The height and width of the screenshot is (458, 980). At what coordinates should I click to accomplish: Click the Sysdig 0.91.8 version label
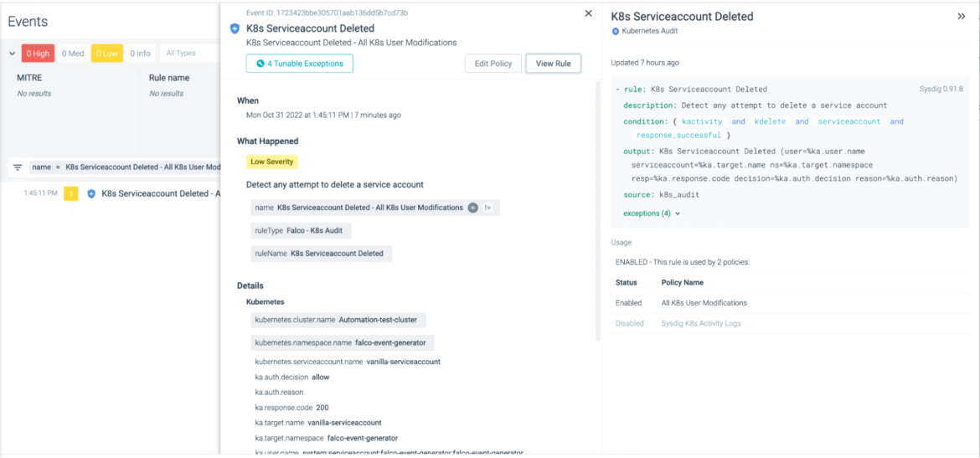click(941, 90)
